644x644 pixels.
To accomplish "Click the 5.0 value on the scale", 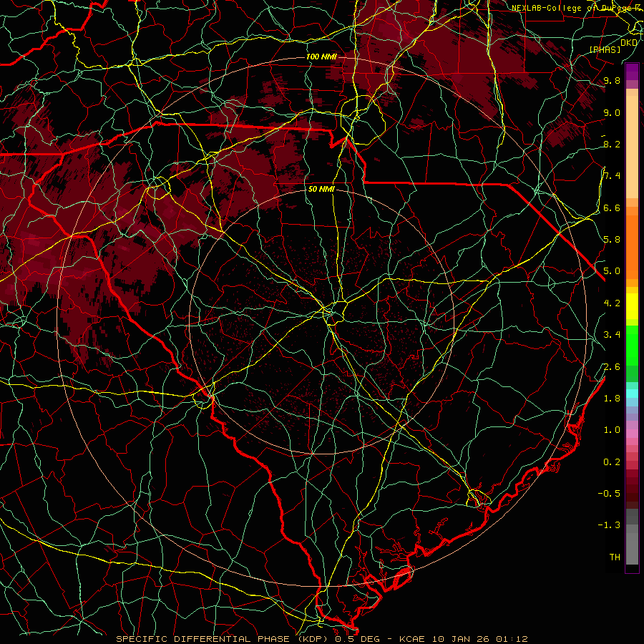I will pyautogui.click(x=612, y=271).
